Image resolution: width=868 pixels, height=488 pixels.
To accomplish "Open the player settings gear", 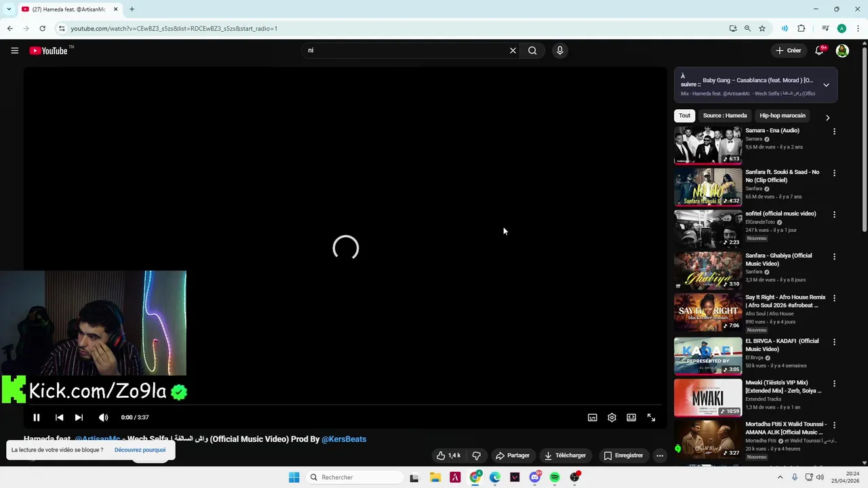I will (x=612, y=418).
